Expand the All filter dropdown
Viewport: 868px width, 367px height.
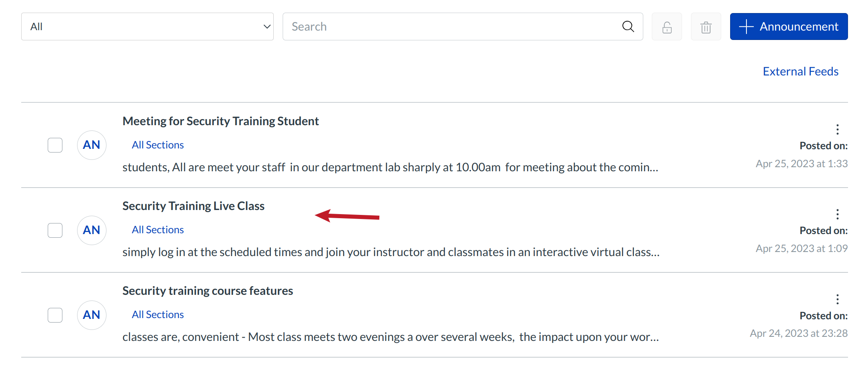(147, 27)
